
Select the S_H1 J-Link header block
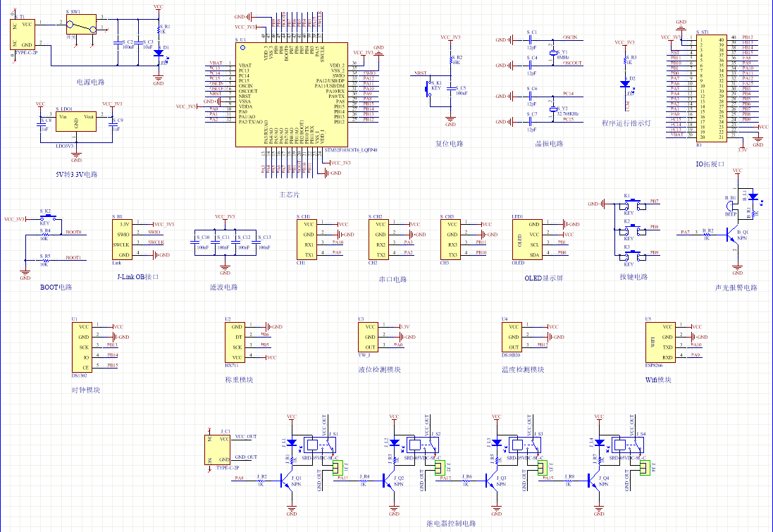tap(123, 239)
